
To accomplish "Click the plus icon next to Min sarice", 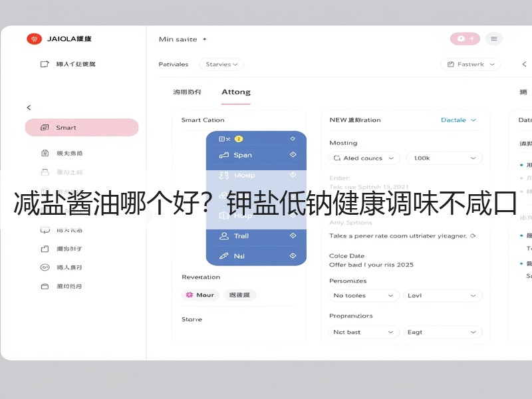I will point(205,39).
